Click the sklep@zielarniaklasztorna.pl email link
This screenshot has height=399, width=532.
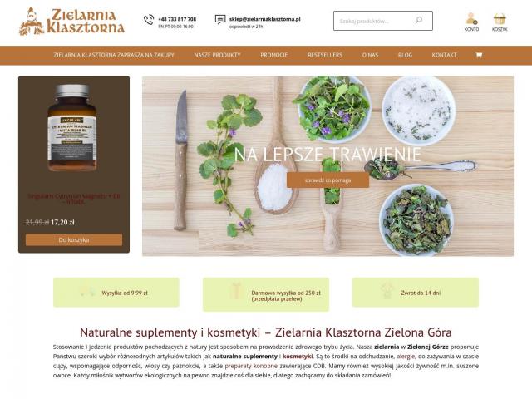click(264, 19)
